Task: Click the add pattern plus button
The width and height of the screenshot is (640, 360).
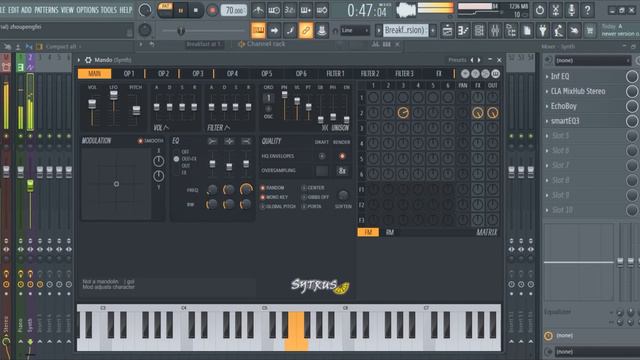Action: click(433, 30)
